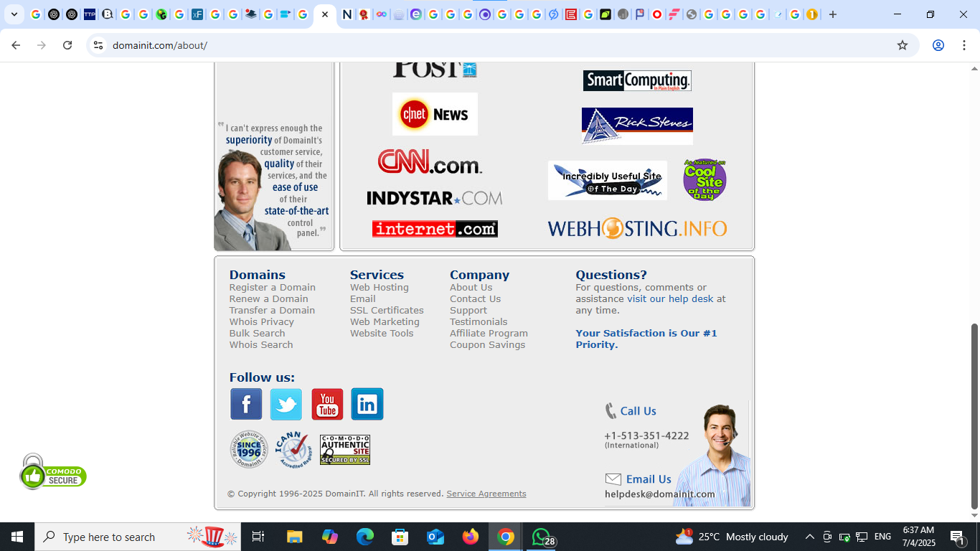Open the Windows Start menu
Screen dimensions: 980x551
click(17, 537)
